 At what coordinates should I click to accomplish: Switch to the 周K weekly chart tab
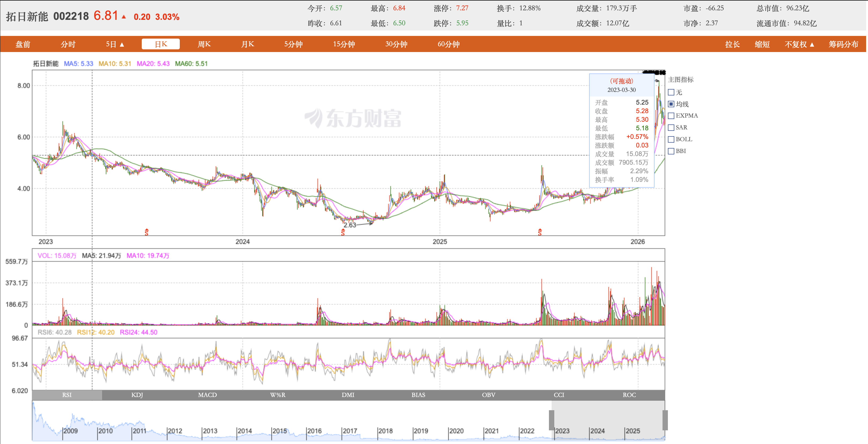click(x=204, y=44)
